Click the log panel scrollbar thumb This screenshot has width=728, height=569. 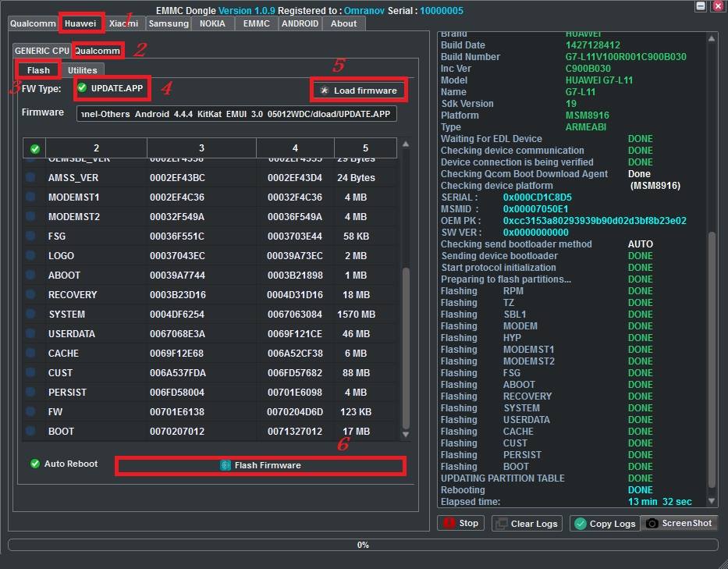[712, 360]
